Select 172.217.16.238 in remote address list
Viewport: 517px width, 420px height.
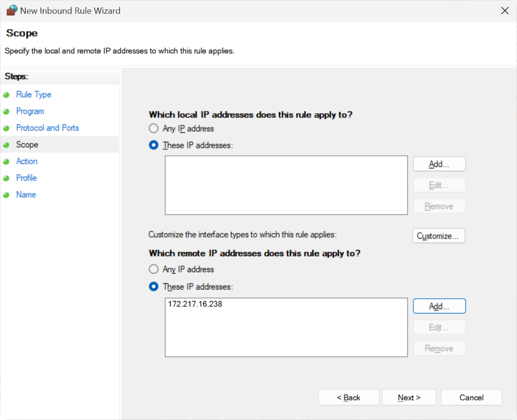point(195,304)
